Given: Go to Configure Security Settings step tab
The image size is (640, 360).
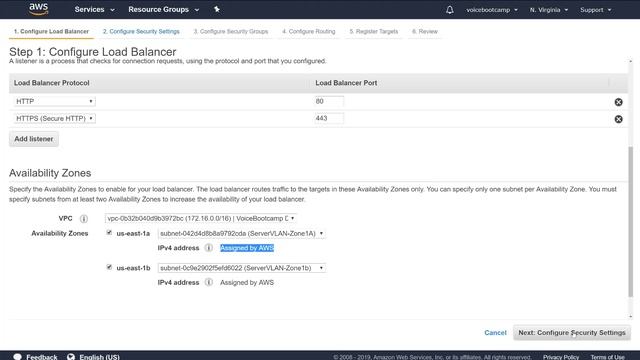Looking at the screenshot, I should pos(141,31).
